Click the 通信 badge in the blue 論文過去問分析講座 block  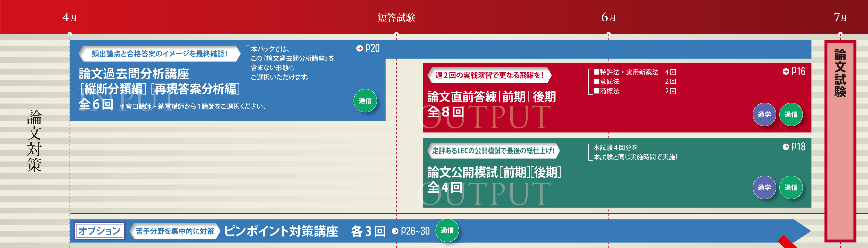click(x=365, y=101)
